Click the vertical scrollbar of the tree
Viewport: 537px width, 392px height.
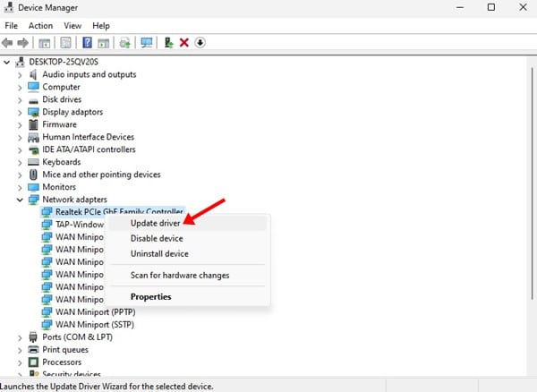[x=532, y=185]
